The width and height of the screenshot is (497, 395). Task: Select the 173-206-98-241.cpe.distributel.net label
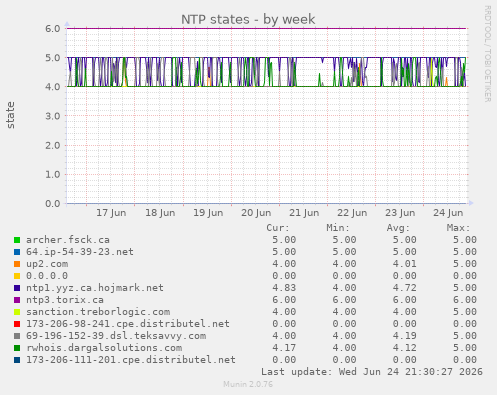point(128,324)
